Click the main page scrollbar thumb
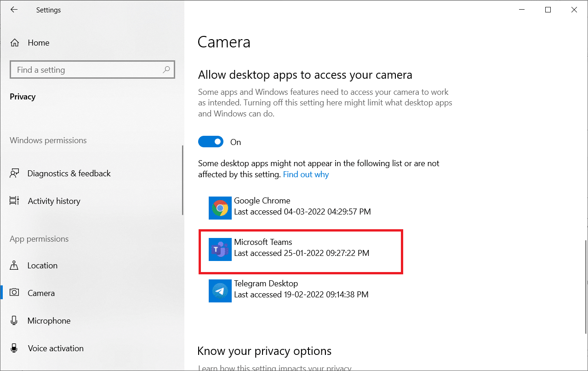 [x=586, y=286]
